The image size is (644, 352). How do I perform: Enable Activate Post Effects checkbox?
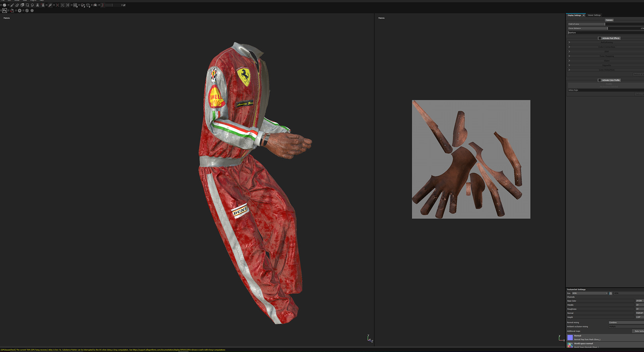[x=600, y=38]
